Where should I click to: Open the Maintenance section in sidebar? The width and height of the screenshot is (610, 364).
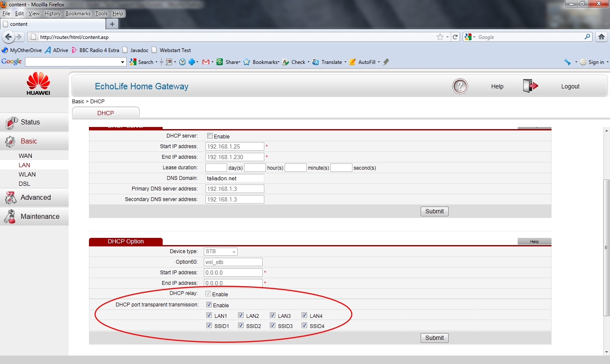click(34, 216)
